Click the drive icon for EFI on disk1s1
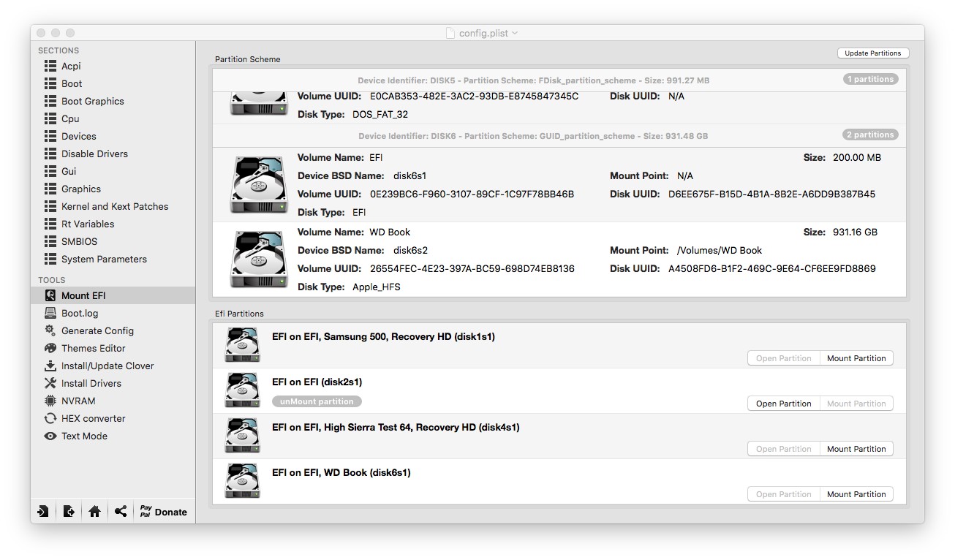955x560 pixels. coord(242,345)
